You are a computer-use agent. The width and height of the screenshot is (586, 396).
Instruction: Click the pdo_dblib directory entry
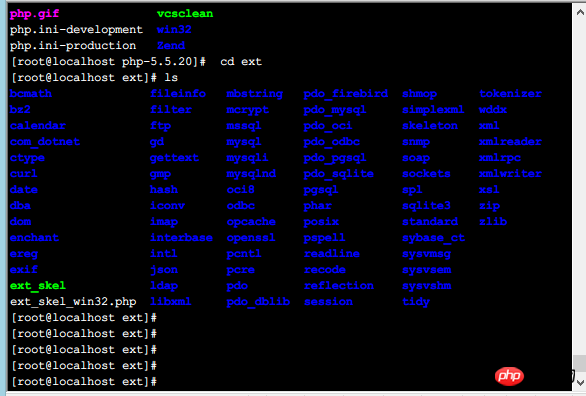coord(258,302)
